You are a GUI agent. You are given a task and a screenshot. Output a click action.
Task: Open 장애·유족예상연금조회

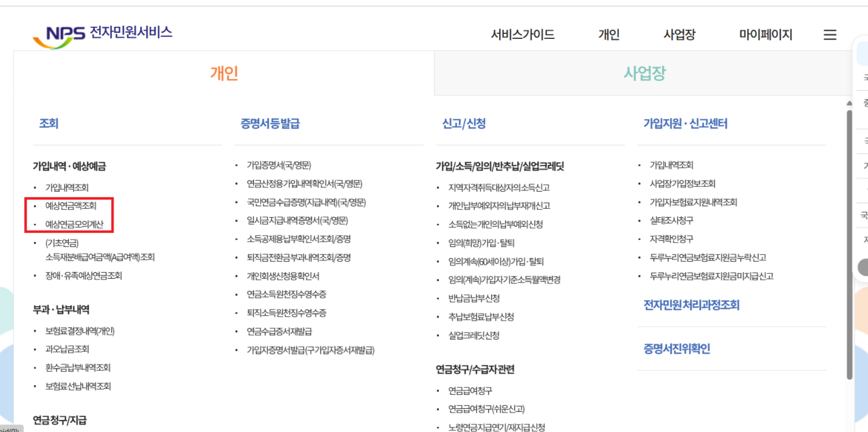click(84, 276)
